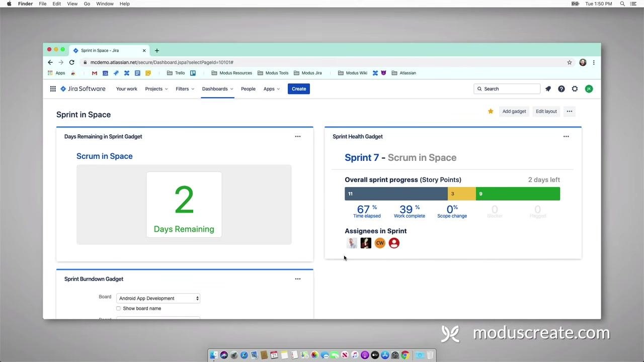Expand the Filters dropdown in Jira nav

click(x=185, y=89)
